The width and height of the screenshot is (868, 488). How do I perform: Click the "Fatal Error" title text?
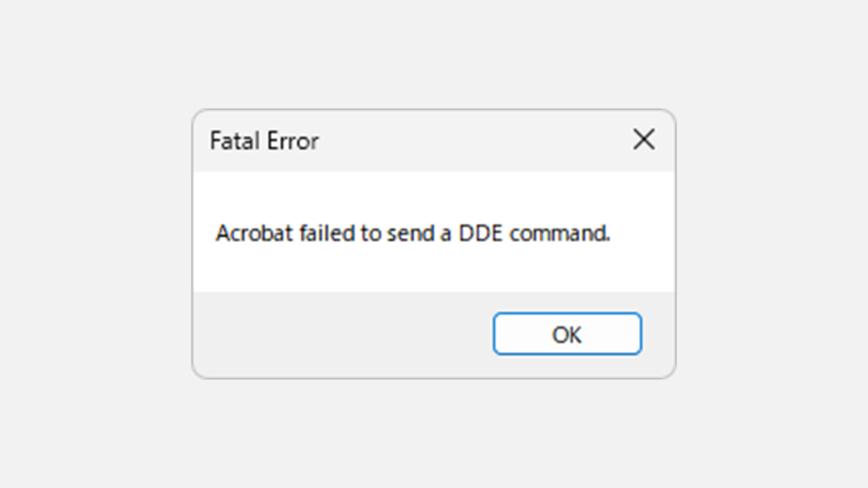(x=264, y=141)
